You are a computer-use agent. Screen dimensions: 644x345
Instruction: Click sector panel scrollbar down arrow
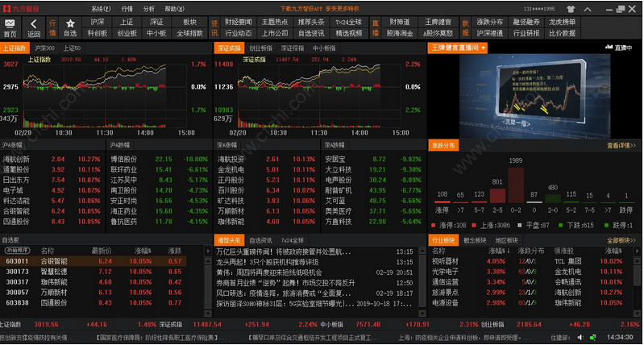[635, 313]
